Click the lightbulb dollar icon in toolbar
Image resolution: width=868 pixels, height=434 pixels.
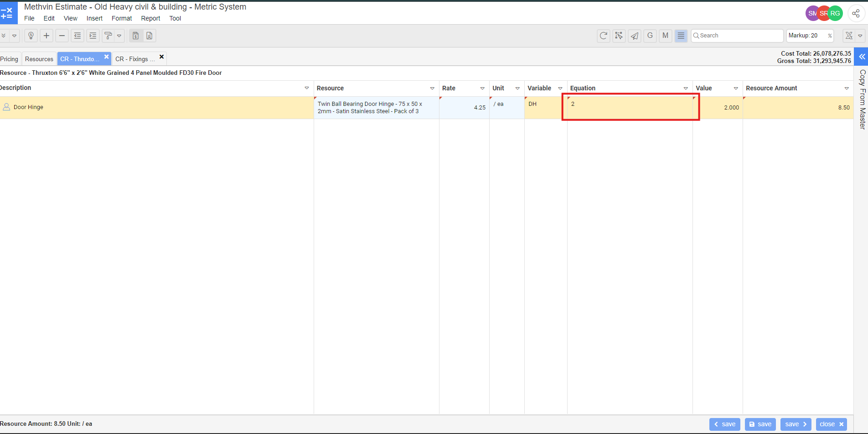(x=31, y=36)
